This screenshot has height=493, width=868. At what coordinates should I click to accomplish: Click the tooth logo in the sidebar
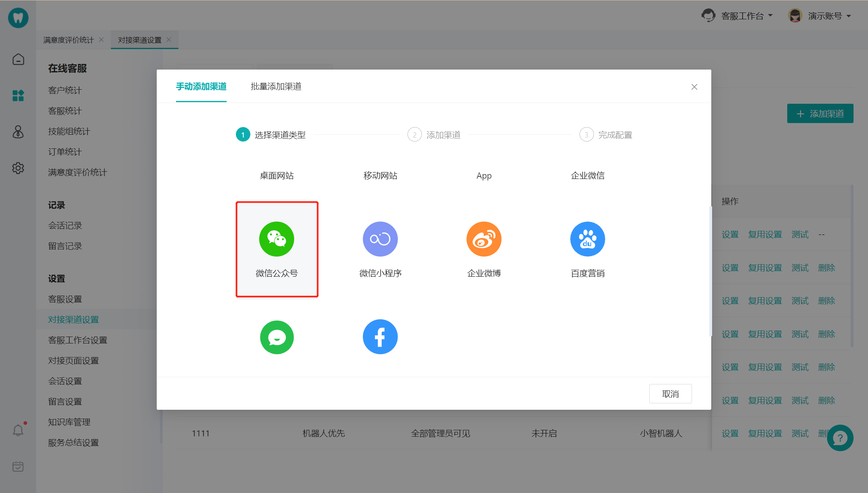[18, 18]
